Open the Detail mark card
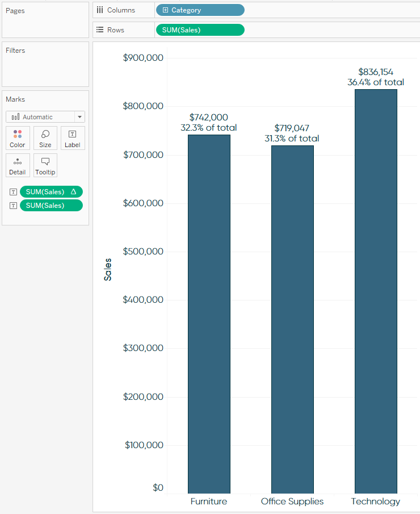This screenshot has height=514, width=420. point(18,165)
